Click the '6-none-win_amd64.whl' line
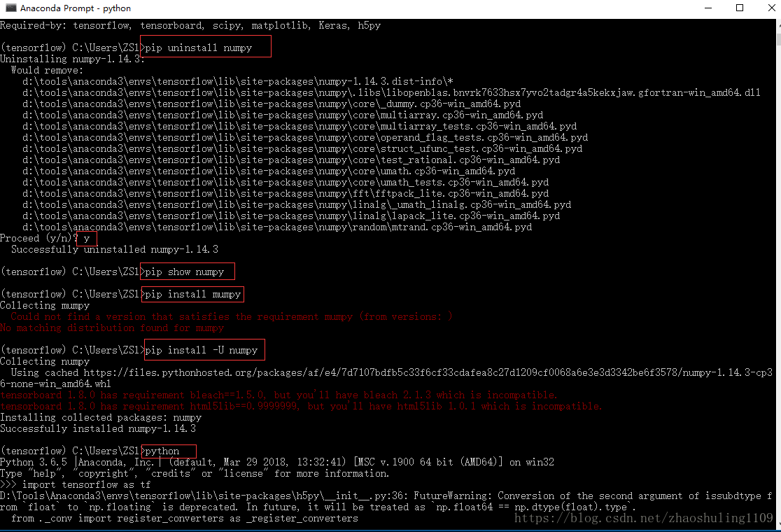This screenshot has width=781, height=532. tap(55, 384)
